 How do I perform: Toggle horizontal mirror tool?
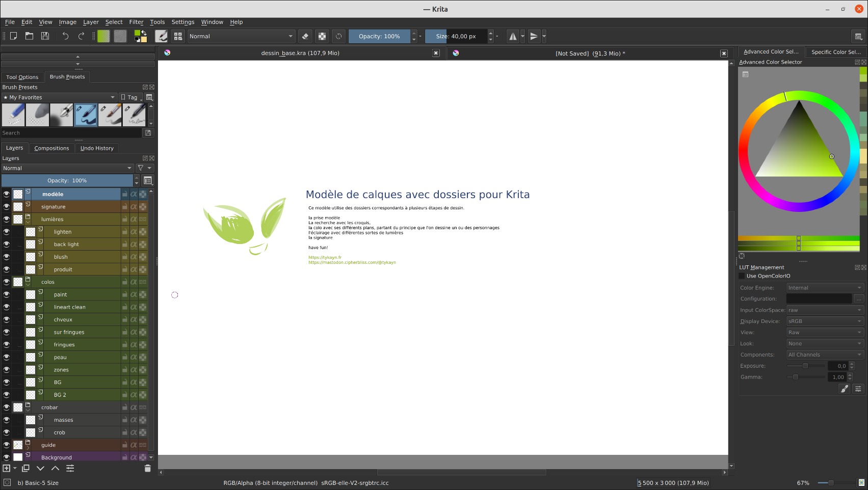point(513,36)
